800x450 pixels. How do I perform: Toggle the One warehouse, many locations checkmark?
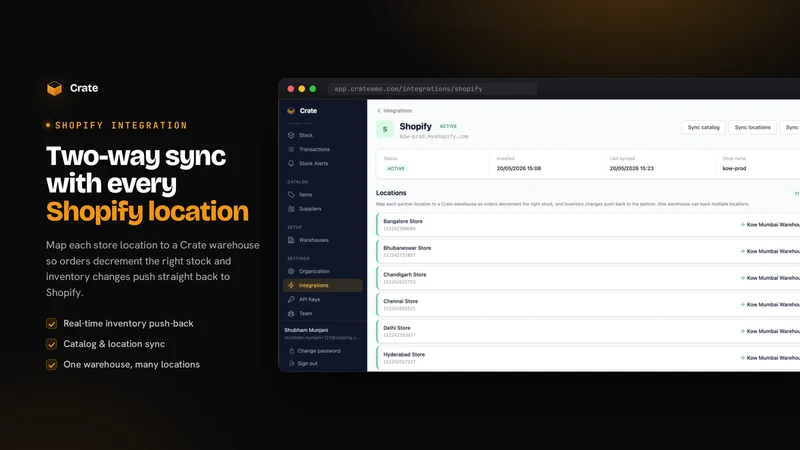tap(52, 364)
